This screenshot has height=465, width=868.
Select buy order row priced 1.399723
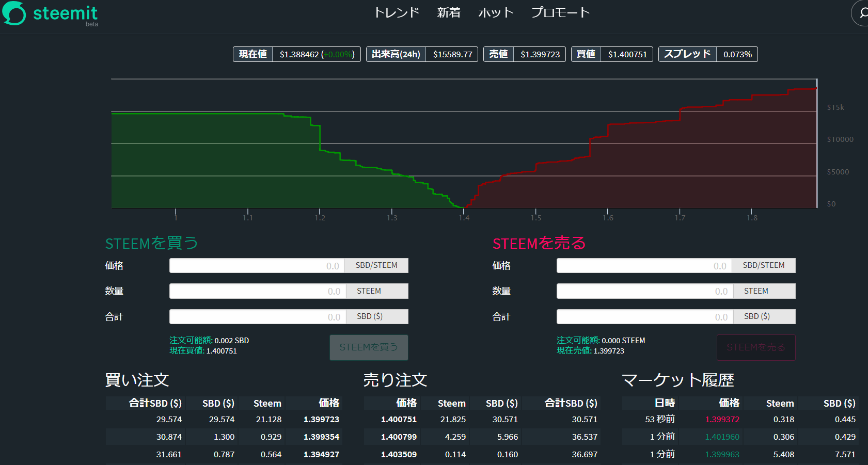pyautogui.click(x=223, y=420)
